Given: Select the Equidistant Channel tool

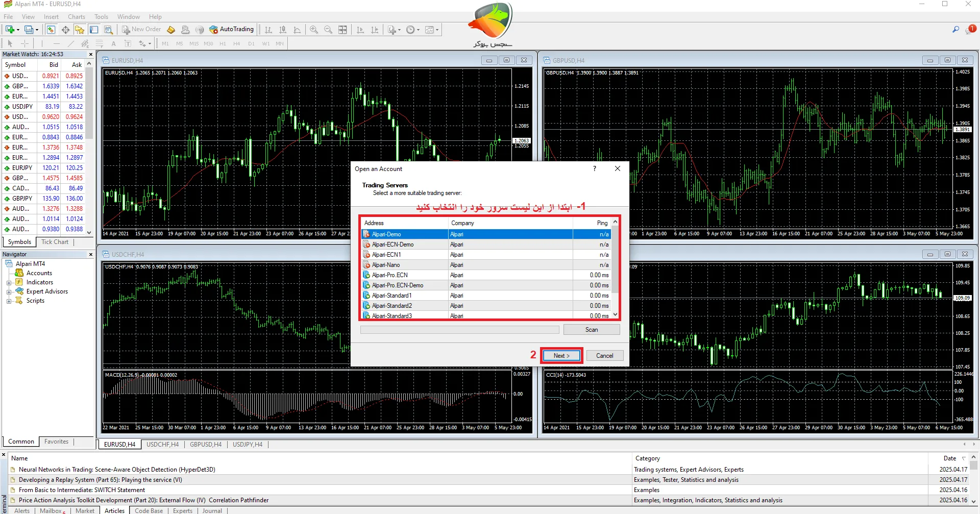Looking at the screenshot, I should 85,43.
